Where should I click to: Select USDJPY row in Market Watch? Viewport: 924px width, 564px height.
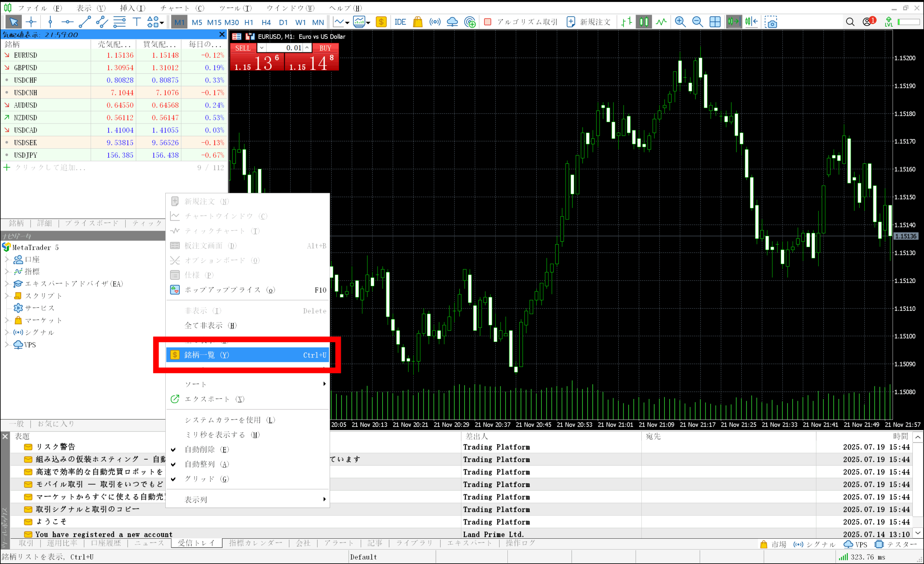tap(114, 155)
